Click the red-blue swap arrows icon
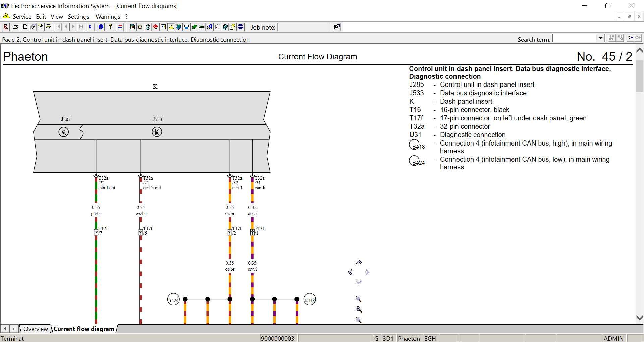Viewport: 644px width, 342px height. [x=120, y=27]
